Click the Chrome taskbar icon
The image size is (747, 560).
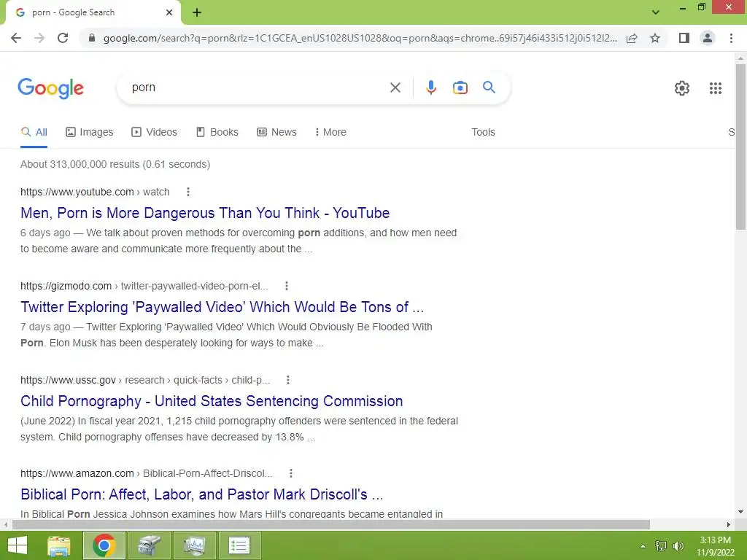pos(104,545)
